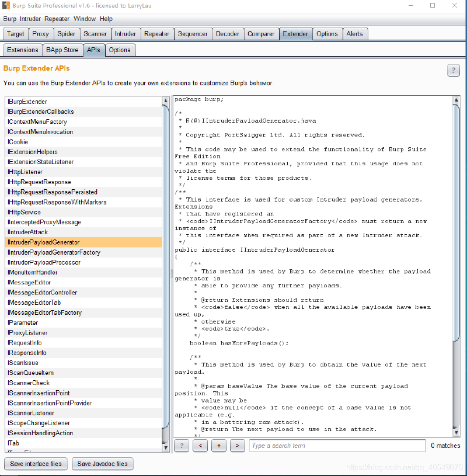Open the Extender Options sub-tab

(120, 50)
